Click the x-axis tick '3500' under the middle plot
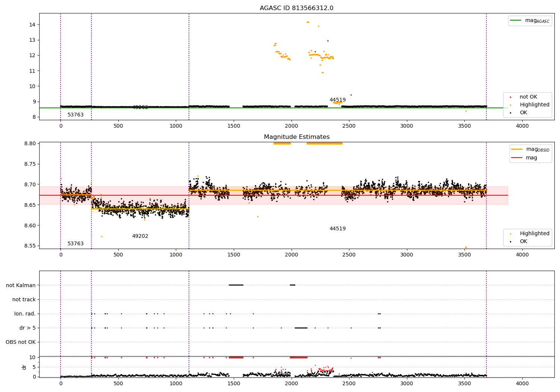This screenshot has height=392, width=560. point(464,255)
